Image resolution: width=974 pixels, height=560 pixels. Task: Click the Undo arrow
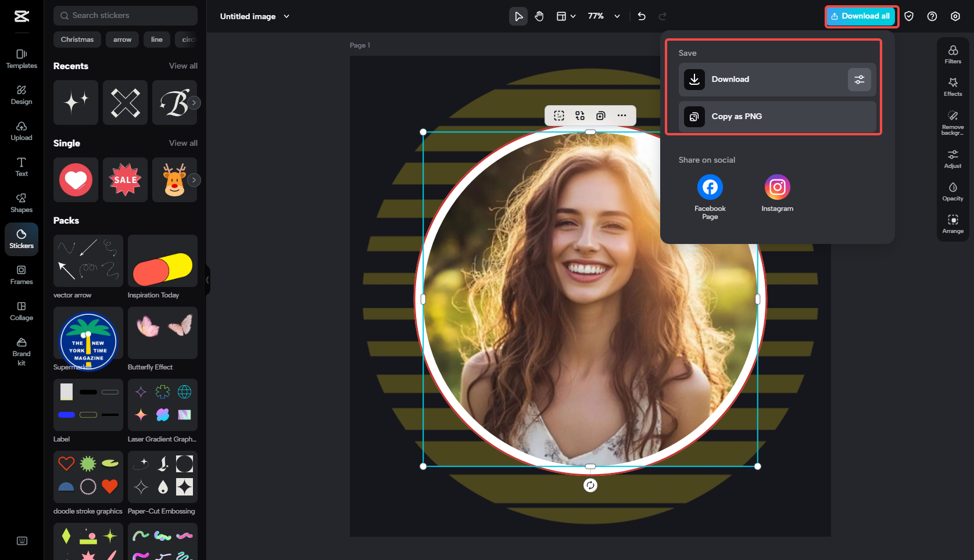(x=641, y=16)
